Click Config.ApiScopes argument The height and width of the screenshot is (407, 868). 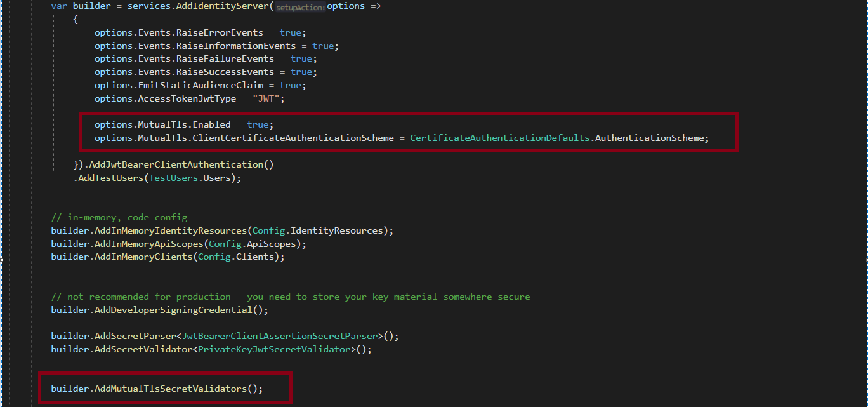pos(252,244)
